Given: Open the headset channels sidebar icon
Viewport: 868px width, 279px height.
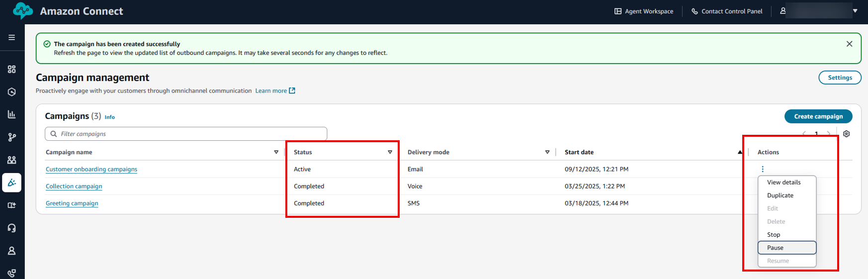Looking at the screenshot, I should click(11, 228).
